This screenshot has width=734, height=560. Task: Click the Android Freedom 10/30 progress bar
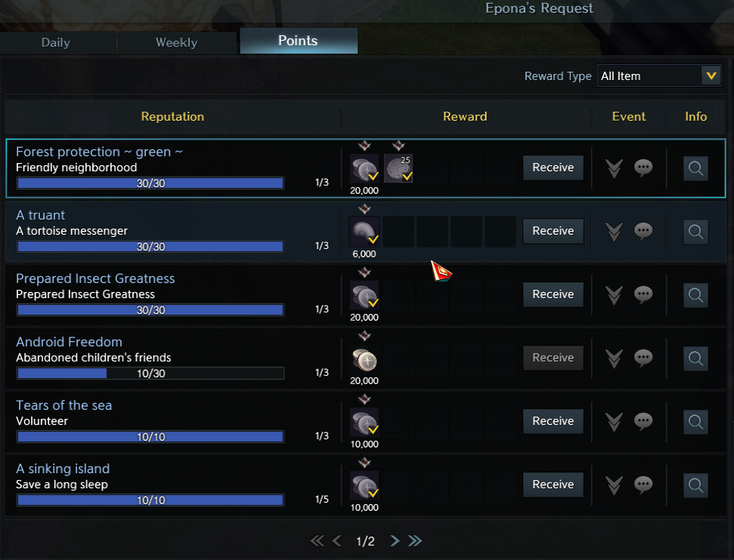[150, 373]
